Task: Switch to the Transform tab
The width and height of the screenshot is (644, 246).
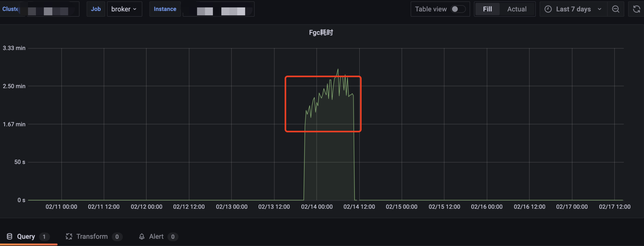Action: click(94, 236)
